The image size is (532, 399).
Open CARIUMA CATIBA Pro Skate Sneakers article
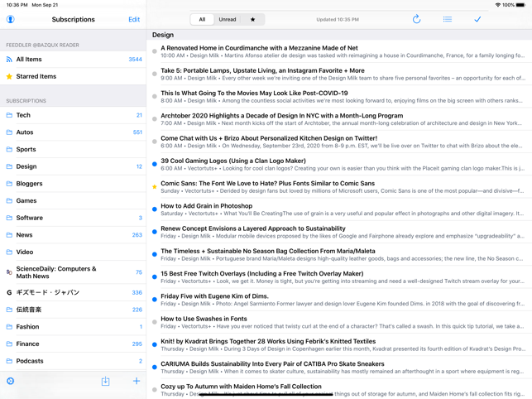tap(339, 368)
